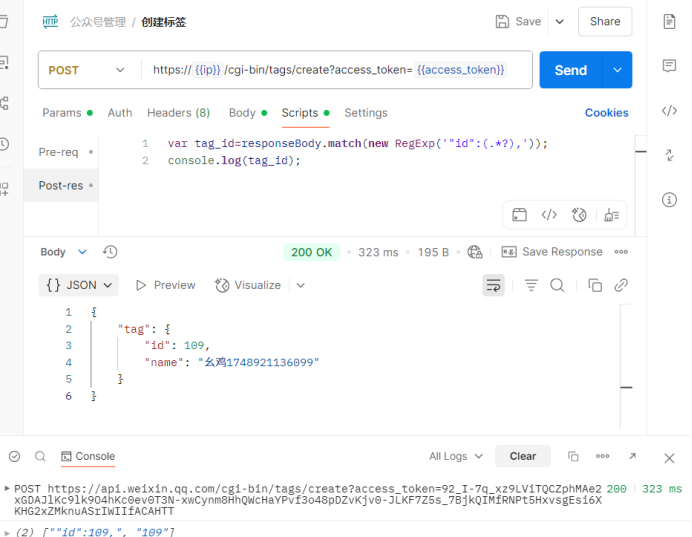692x537 pixels.
Task: Open the Headers (8) tab
Action: pos(178,113)
